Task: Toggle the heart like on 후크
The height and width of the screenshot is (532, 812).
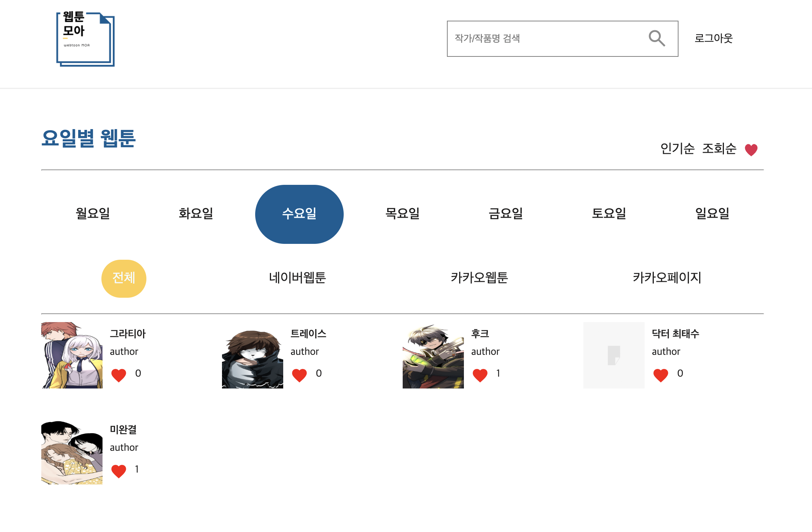Action: coord(480,375)
